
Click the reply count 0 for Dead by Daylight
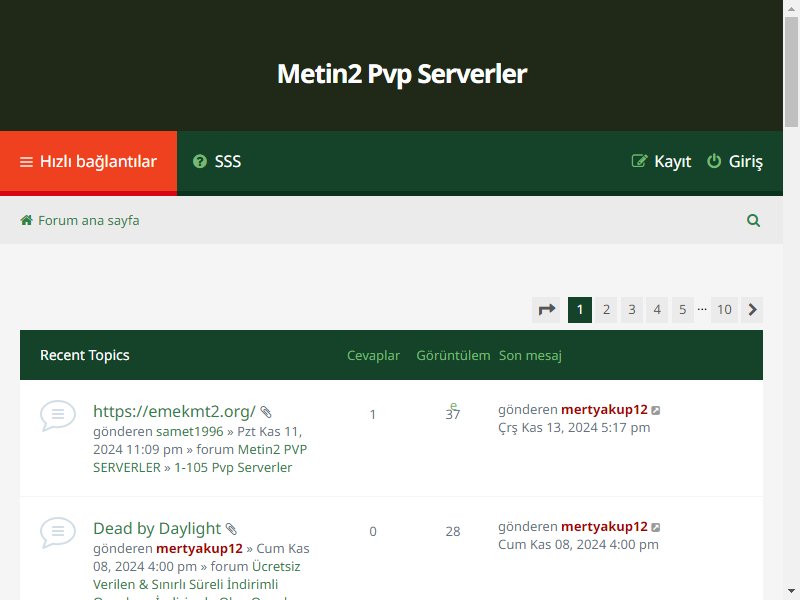[x=373, y=532]
